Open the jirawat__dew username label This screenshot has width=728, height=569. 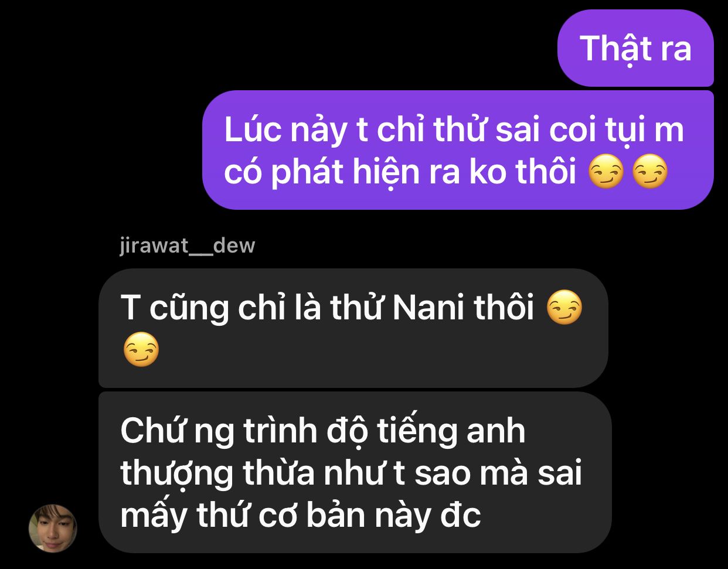point(187,245)
